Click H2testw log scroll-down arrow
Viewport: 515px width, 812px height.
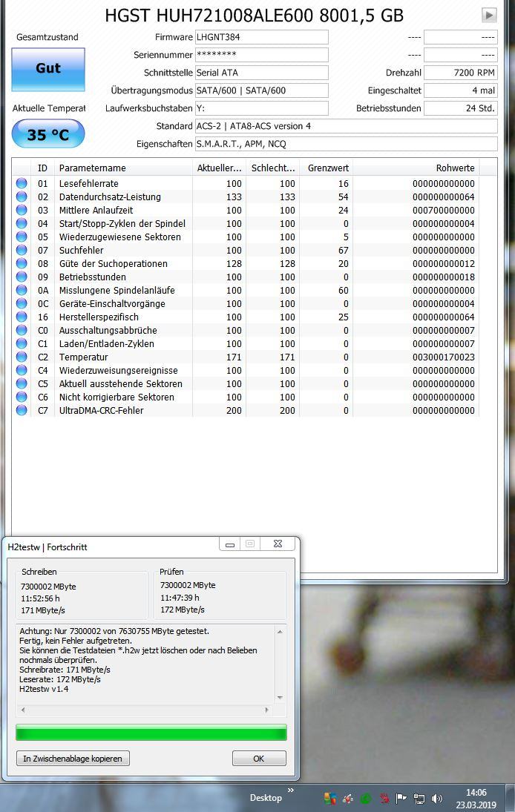tap(280, 698)
